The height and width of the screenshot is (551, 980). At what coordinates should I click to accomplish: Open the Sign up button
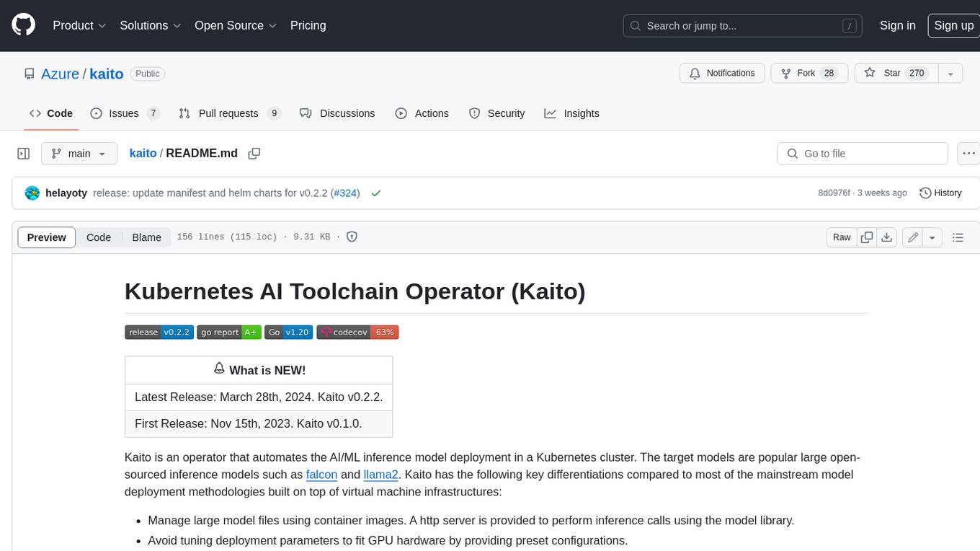click(953, 25)
